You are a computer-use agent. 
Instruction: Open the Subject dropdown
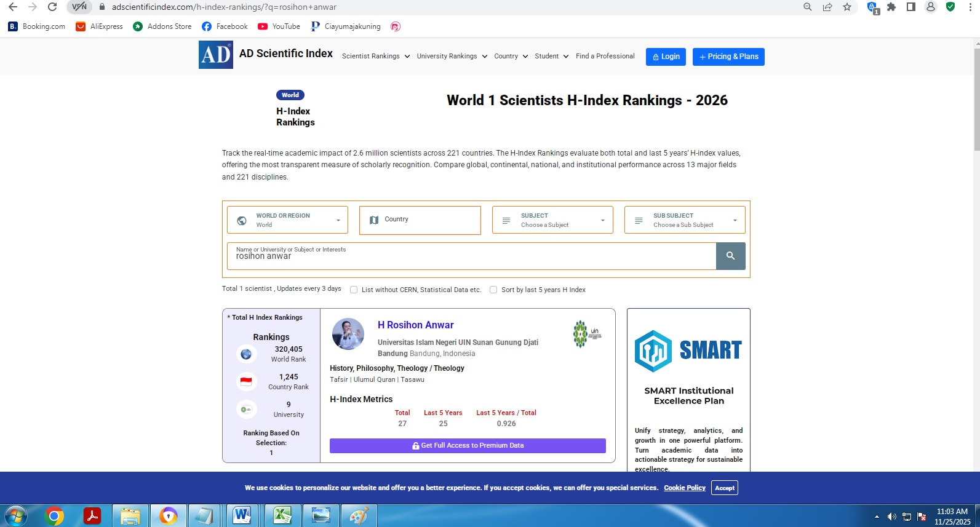click(552, 220)
